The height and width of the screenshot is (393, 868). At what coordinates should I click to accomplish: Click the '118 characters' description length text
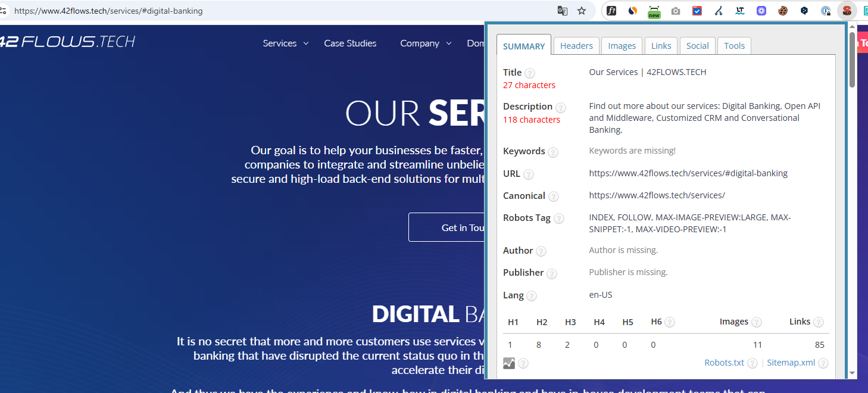pyautogui.click(x=532, y=120)
